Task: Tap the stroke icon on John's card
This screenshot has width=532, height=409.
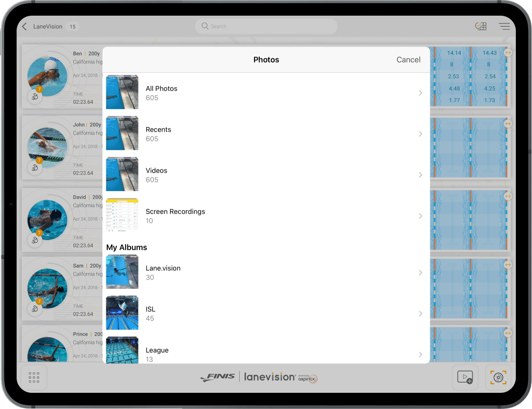Action: click(x=35, y=168)
